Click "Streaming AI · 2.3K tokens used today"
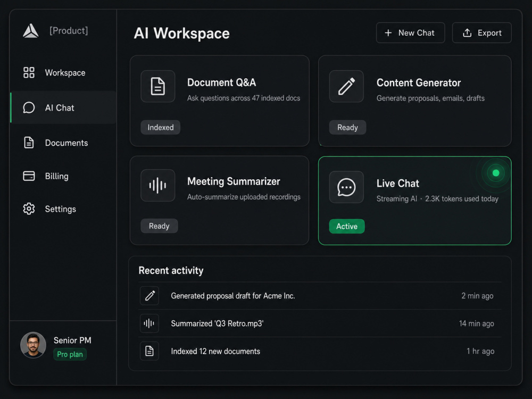The image size is (532, 399). point(437,199)
